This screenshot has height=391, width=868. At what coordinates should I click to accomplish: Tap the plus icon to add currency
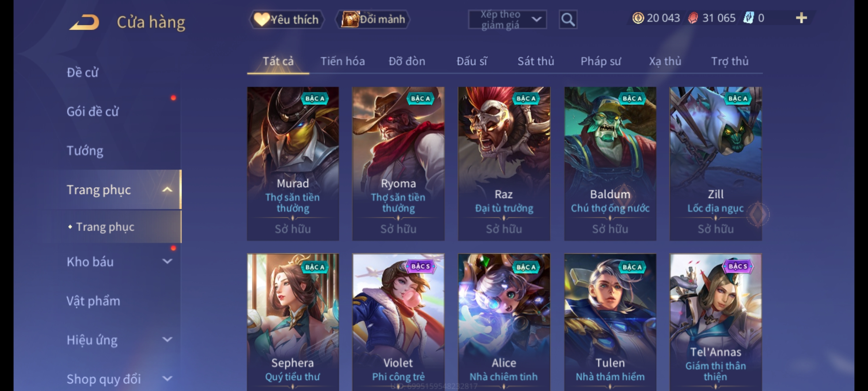point(801,18)
